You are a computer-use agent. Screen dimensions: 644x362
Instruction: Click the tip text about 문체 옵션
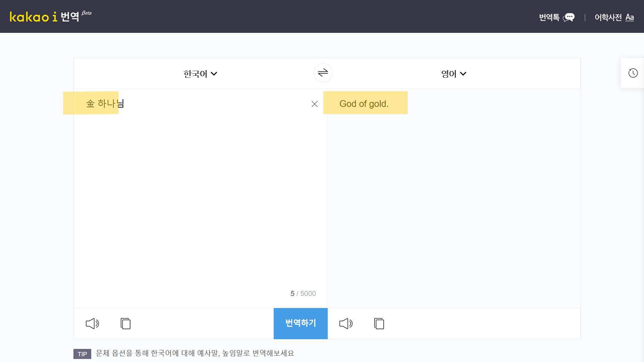click(x=195, y=353)
